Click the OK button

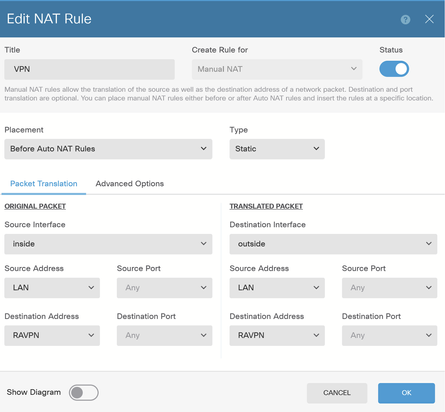click(x=406, y=393)
